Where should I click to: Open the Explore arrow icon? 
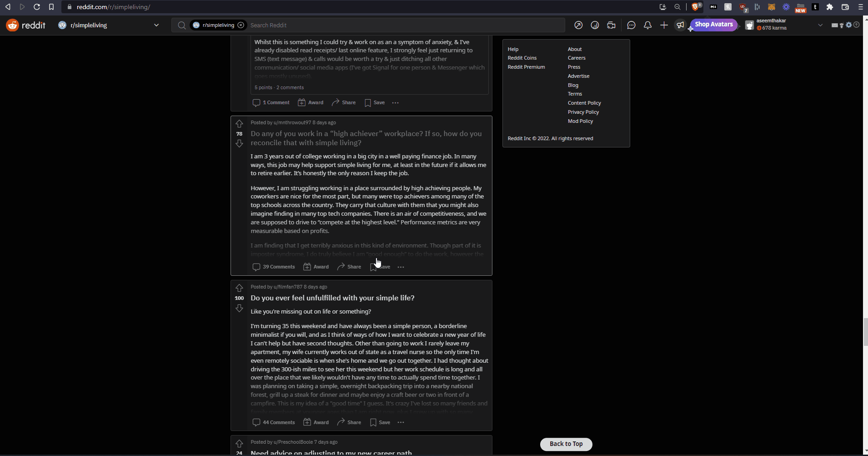pos(578,25)
